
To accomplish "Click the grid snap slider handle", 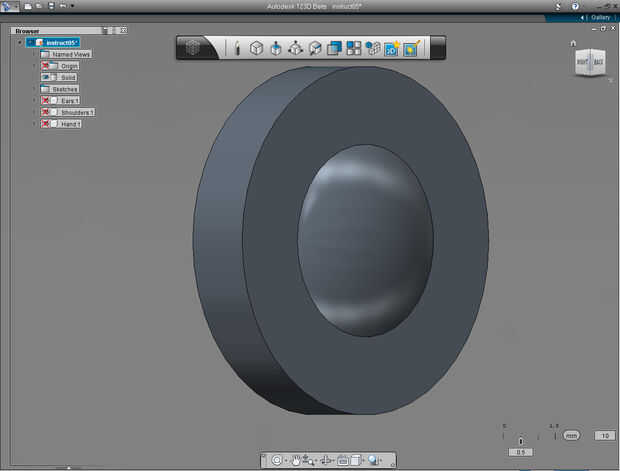I will click(520, 440).
